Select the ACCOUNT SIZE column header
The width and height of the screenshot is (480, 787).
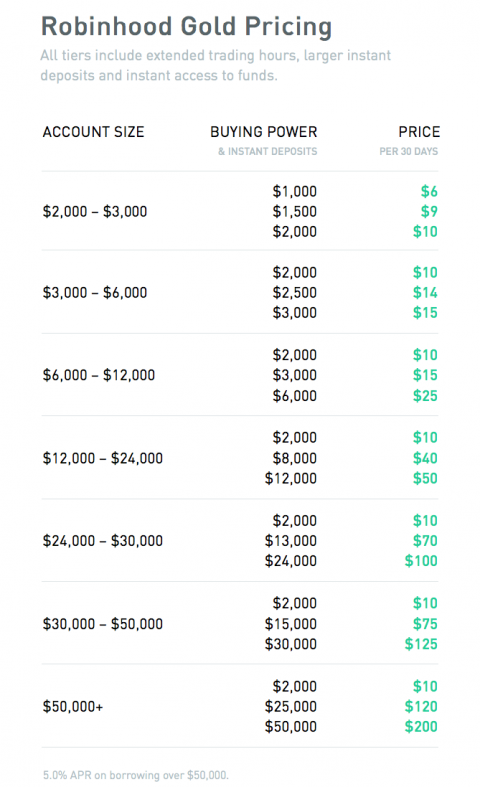click(x=93, y=132)
